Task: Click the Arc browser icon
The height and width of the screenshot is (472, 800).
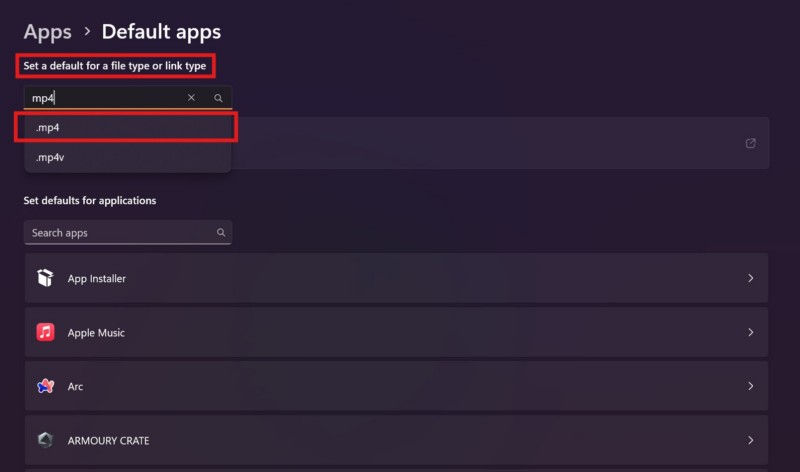Action: pos(45,386)
